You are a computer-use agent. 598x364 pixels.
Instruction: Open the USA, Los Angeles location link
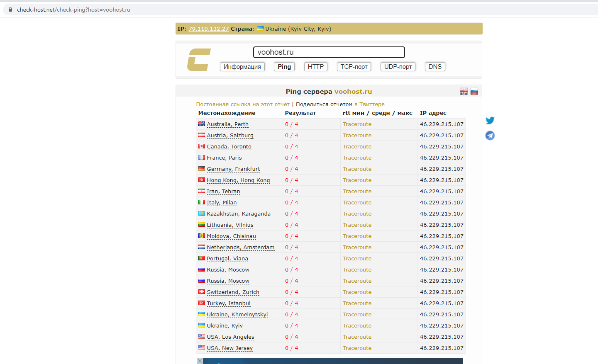(231, 337)
